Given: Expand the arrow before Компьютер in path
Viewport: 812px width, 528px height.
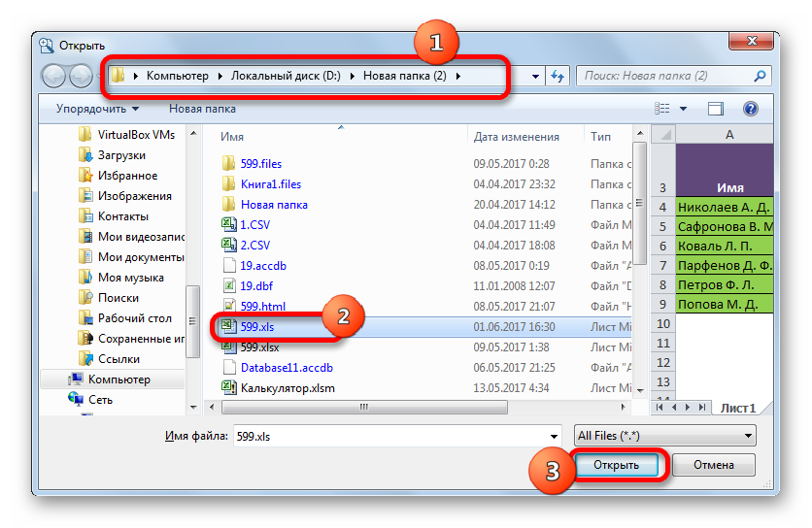Looking at the screenshot, I should click(x=136, y=76).
